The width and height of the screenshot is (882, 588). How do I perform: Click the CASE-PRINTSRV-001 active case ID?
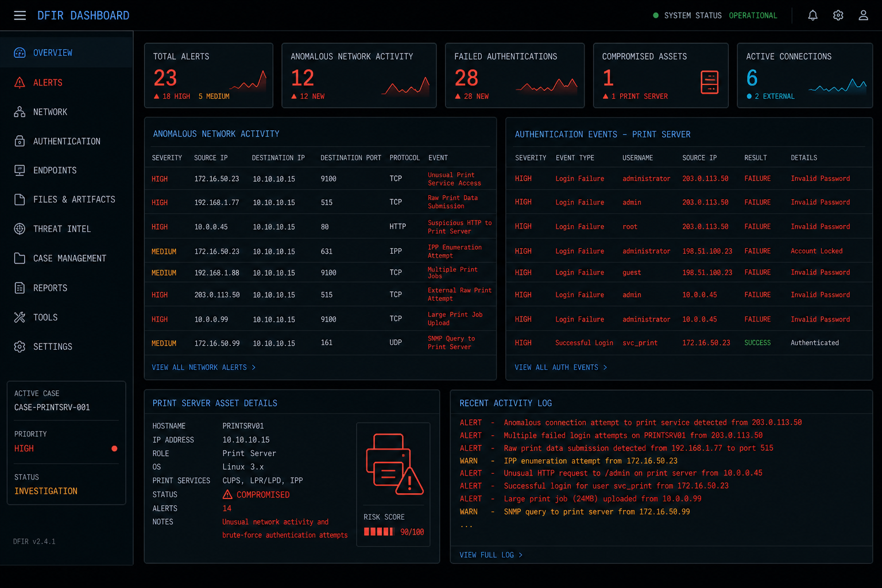tap(52, 408)
